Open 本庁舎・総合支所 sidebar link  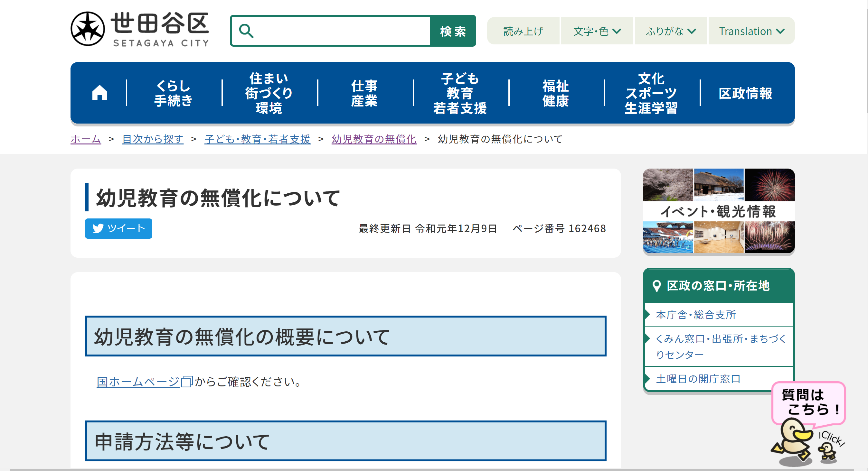pyautogui.click(x=696, y=314)
